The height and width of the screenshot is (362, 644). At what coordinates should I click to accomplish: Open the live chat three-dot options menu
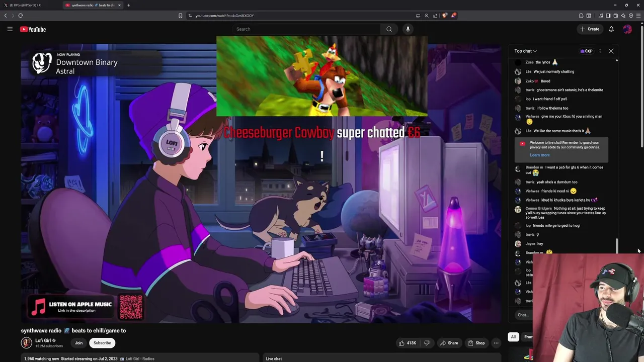(600, 51)
